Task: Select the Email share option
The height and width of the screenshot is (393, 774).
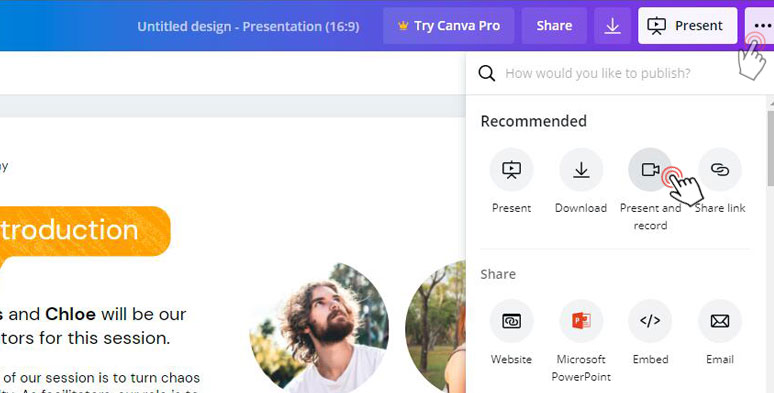Action: tap(720, 321)
